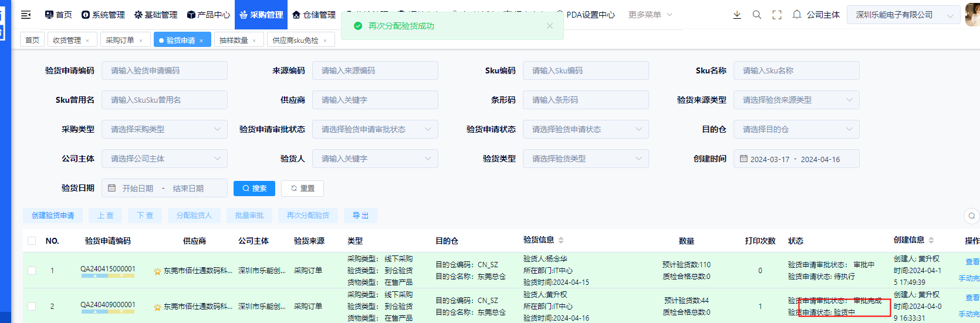The height and width of the screenshot is (323, 980).
Task: Close the 采购订单 tab
Action: pos(140,41)
